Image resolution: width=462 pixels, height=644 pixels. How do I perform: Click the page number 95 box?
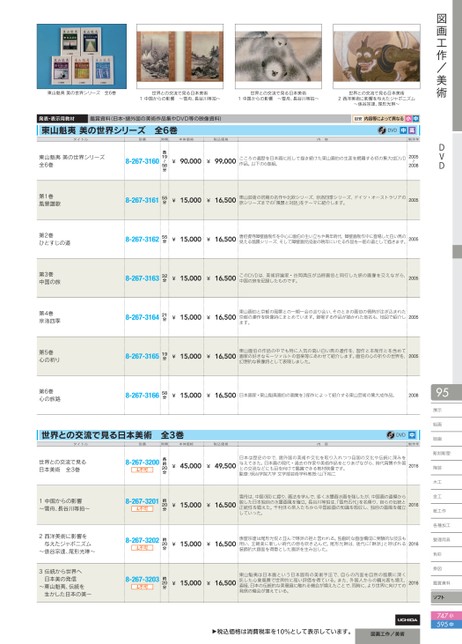pos(446,392)
